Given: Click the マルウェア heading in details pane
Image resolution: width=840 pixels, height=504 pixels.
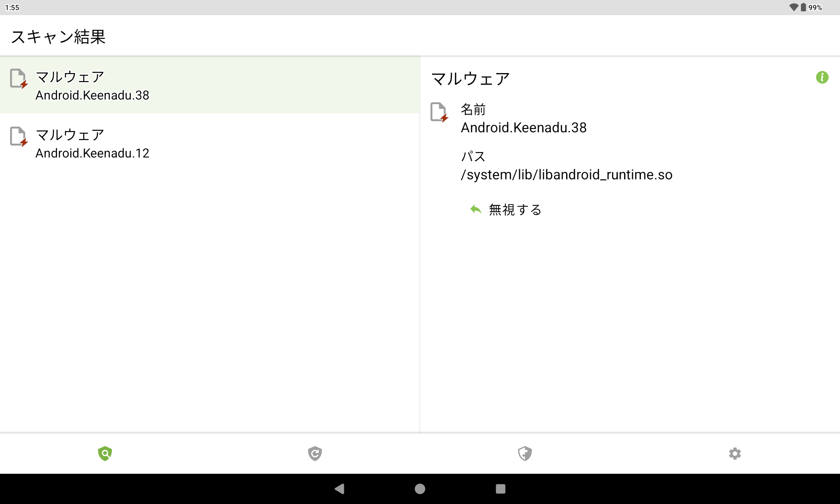Looking at the screenshot, I should [470, 79].
